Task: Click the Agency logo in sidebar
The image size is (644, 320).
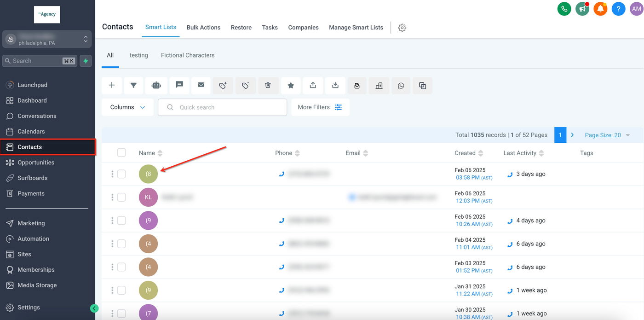Action: (47, 15)
